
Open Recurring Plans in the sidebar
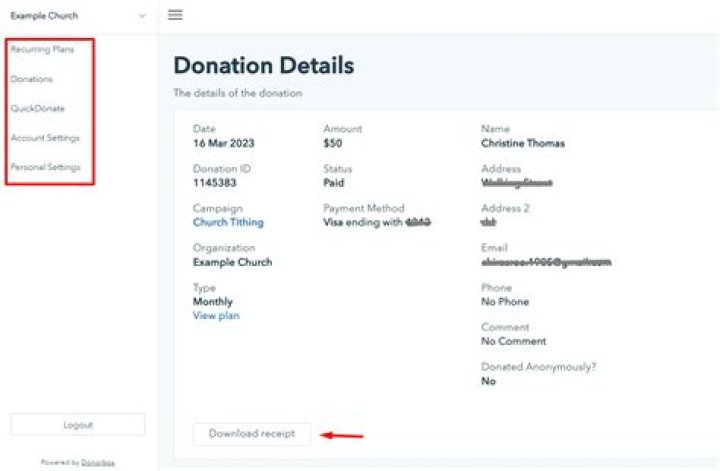click(x=42, y=49)
